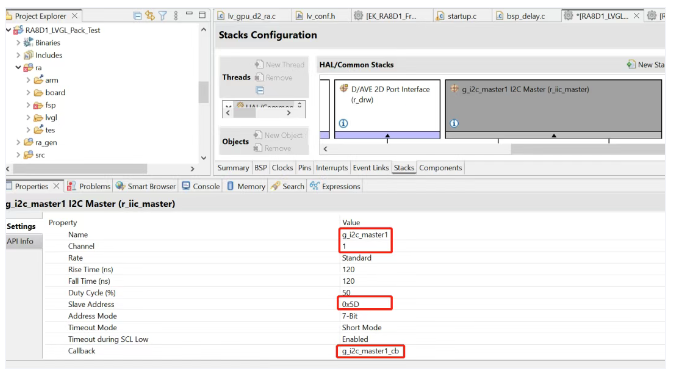This screenshot has width=673, height=374.
Task: Switch to the BSP configuration tab
Action: (x=261, y=167)
